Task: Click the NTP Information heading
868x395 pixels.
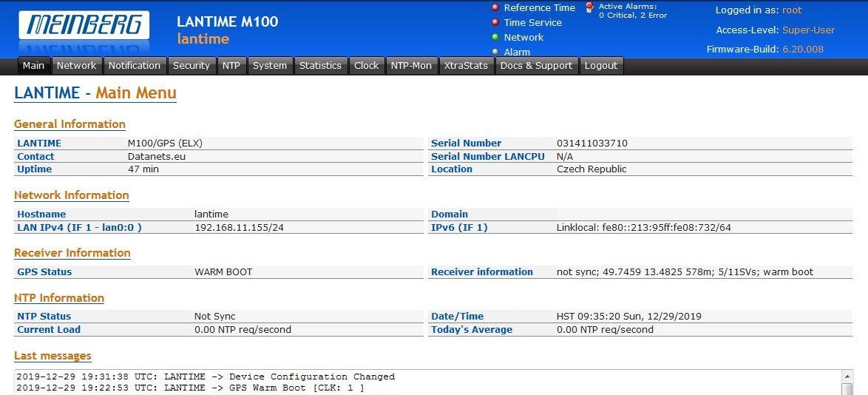Action: 59,298
